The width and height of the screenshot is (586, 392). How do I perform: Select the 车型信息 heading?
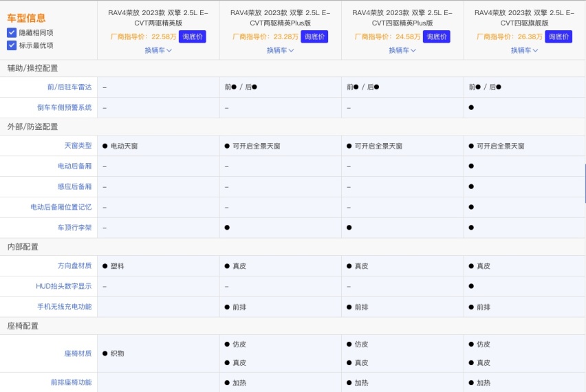tap(26, 18)
